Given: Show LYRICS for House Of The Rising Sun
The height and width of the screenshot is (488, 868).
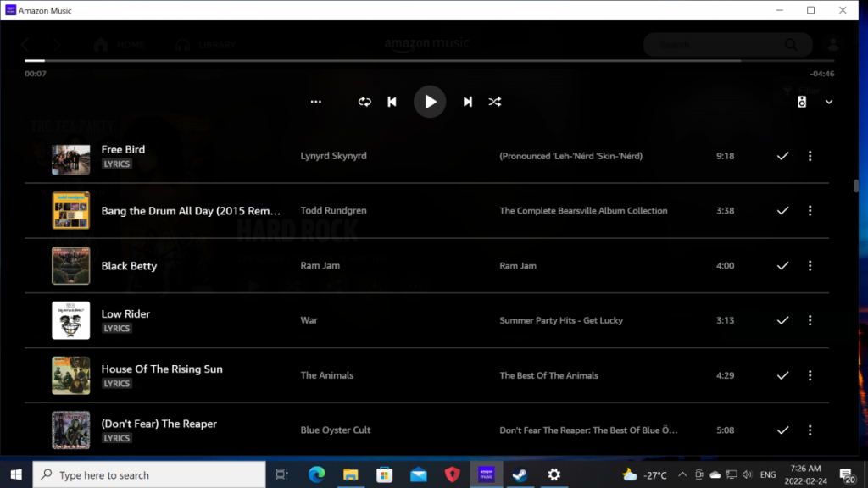Looking at the screenshot, I should [x=117, y=384].
